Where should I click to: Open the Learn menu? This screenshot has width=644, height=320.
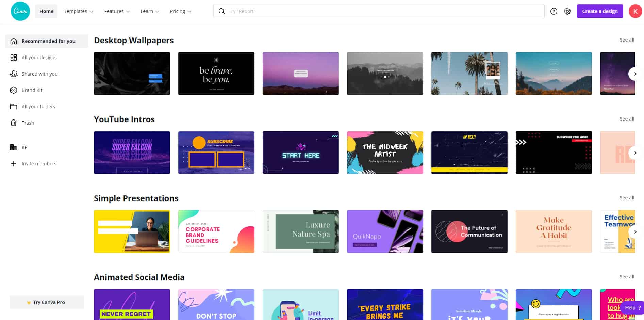(150, 11)
